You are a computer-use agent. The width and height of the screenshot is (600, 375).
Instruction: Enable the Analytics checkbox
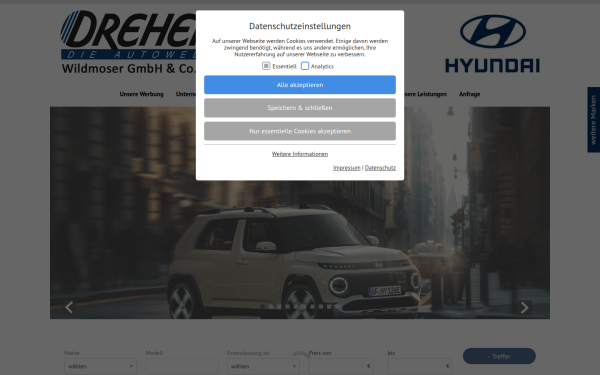click(305, 66)
